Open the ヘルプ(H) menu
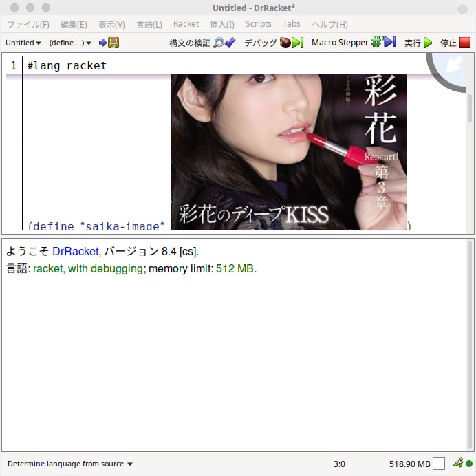The image size is (476, 476). [329, 24]
